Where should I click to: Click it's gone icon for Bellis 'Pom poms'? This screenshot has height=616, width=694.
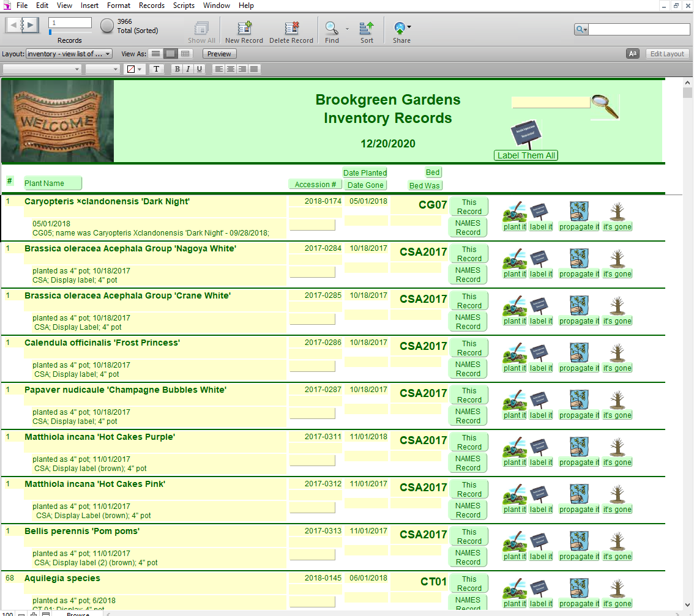click(617, 541)
